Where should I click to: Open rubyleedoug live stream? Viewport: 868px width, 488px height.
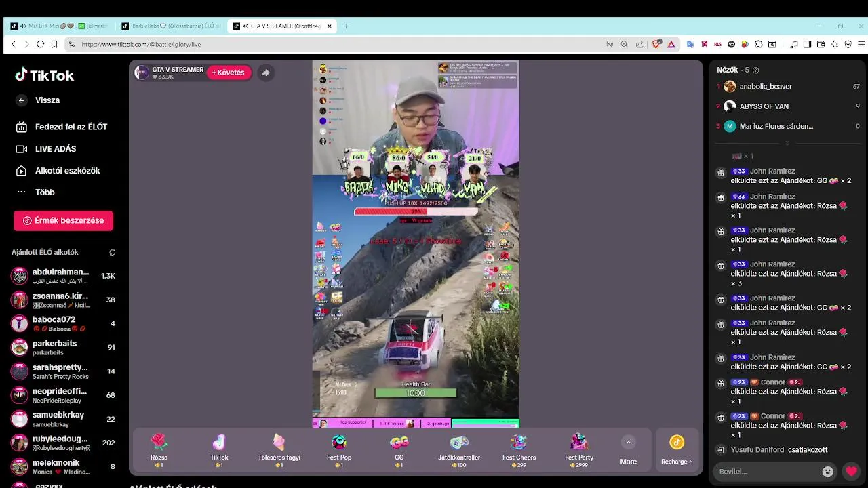(x=63, y=443)
